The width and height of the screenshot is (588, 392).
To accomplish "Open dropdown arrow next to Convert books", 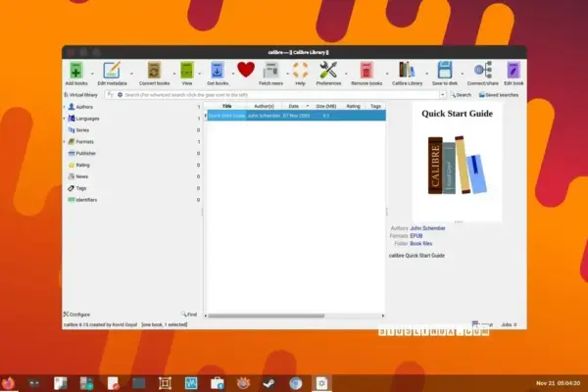I will pyautogui.click(x=174, y=73).
